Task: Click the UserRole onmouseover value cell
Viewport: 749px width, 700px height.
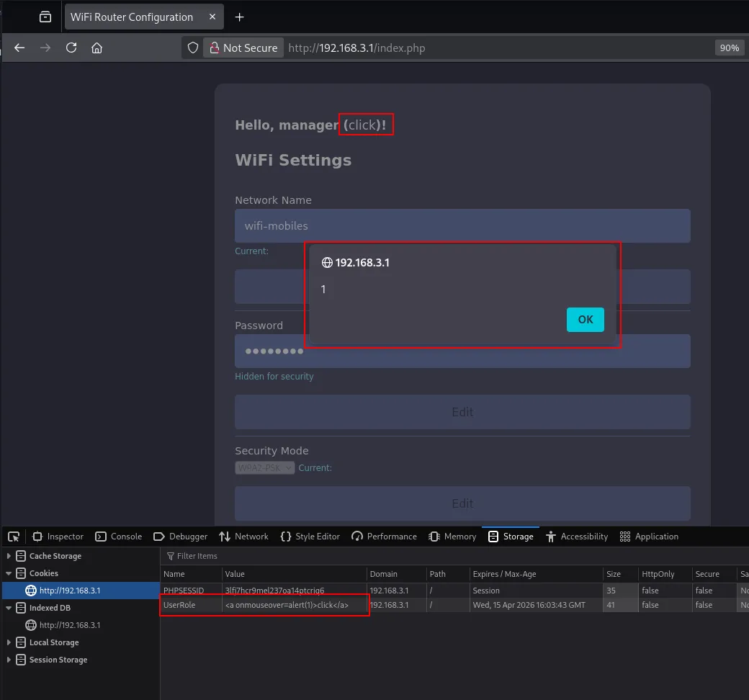Action: coord(295,605)
